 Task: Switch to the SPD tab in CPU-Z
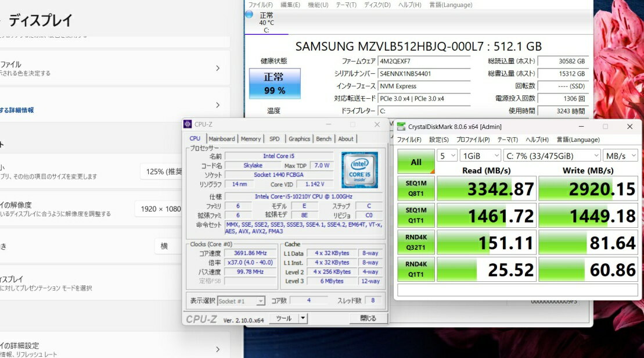point(274,139)
